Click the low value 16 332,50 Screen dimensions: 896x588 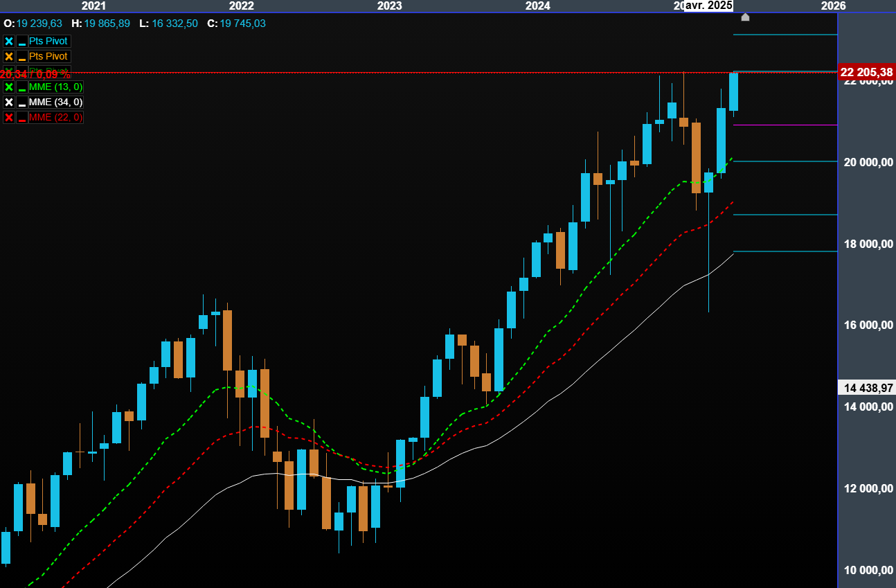point(174,24)
